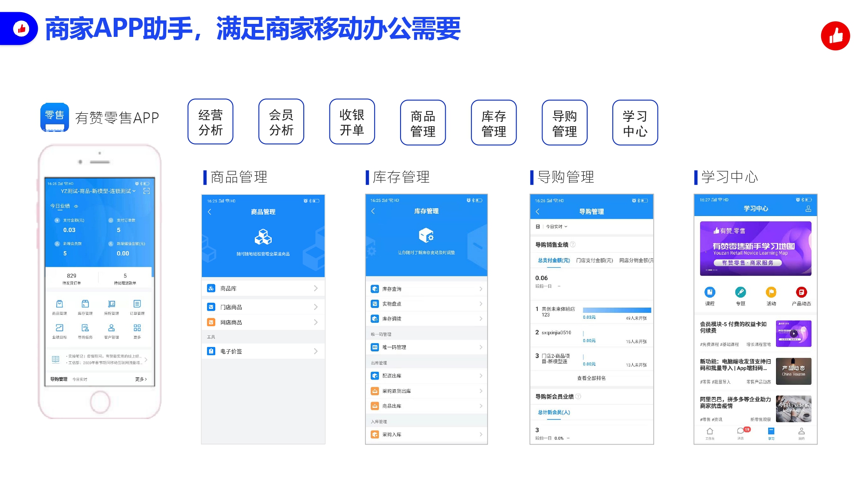
Task: Switch to 工作台 bottom tab
Action: (x=710, y=434)
